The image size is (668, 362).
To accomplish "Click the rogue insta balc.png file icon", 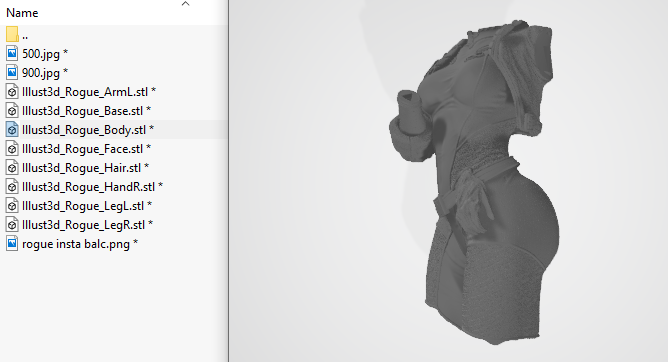I will click(x=12, y=244).
